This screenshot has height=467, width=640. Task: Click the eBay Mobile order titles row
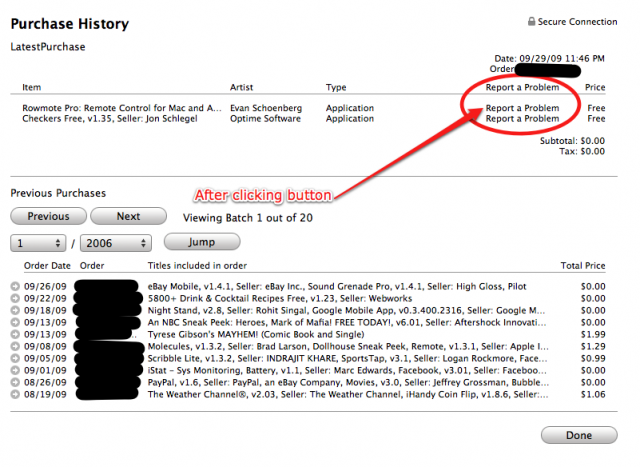coord(337,287)
